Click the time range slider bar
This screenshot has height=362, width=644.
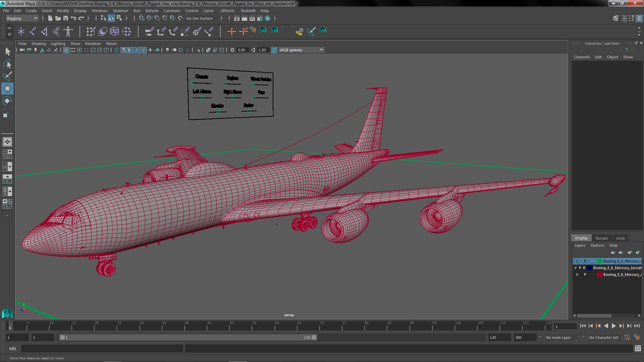coord(188,338)
